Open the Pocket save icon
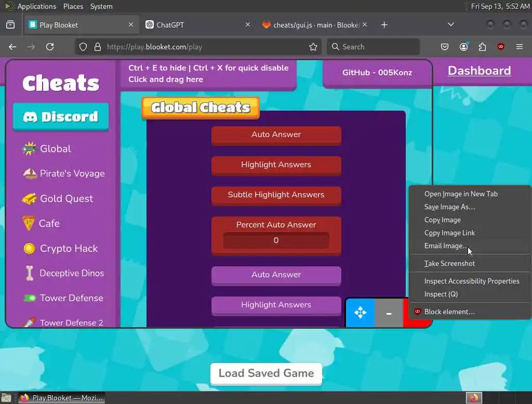This screenshot has height=404, width=532. (x=445, y=47)
